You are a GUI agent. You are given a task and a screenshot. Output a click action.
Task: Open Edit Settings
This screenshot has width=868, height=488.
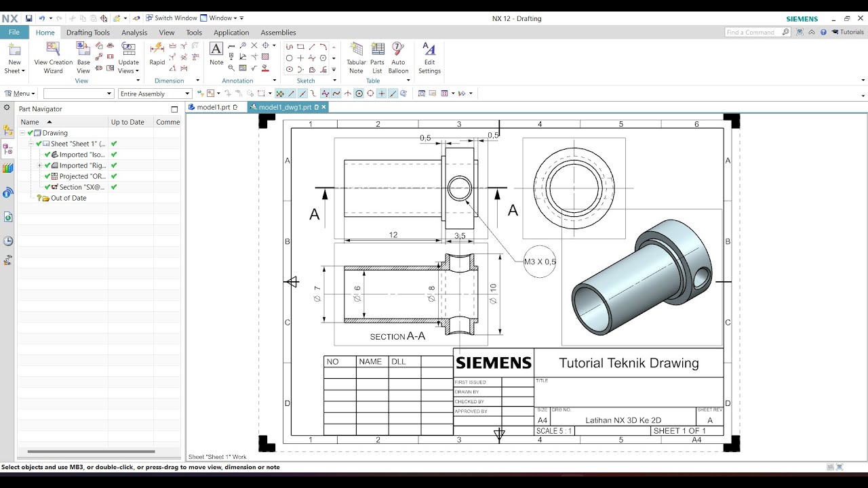(429, 58)
